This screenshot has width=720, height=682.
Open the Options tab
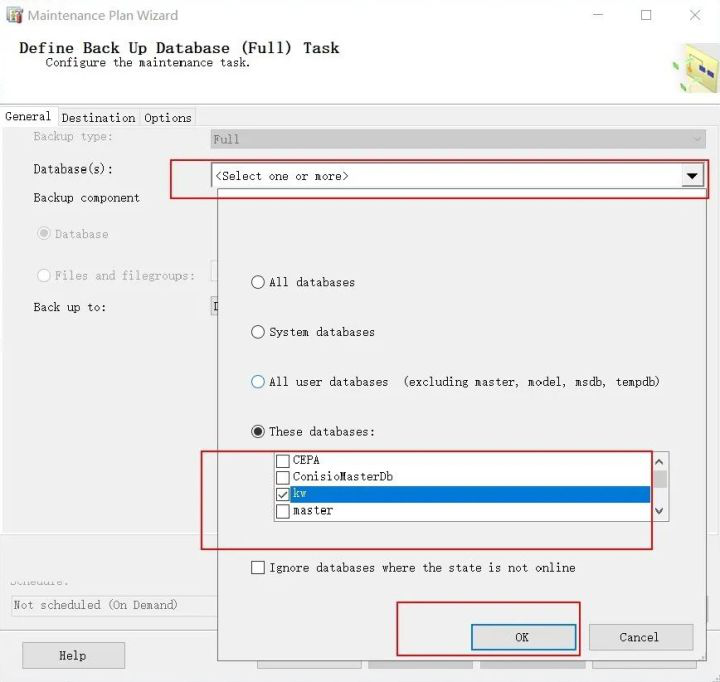167,118
